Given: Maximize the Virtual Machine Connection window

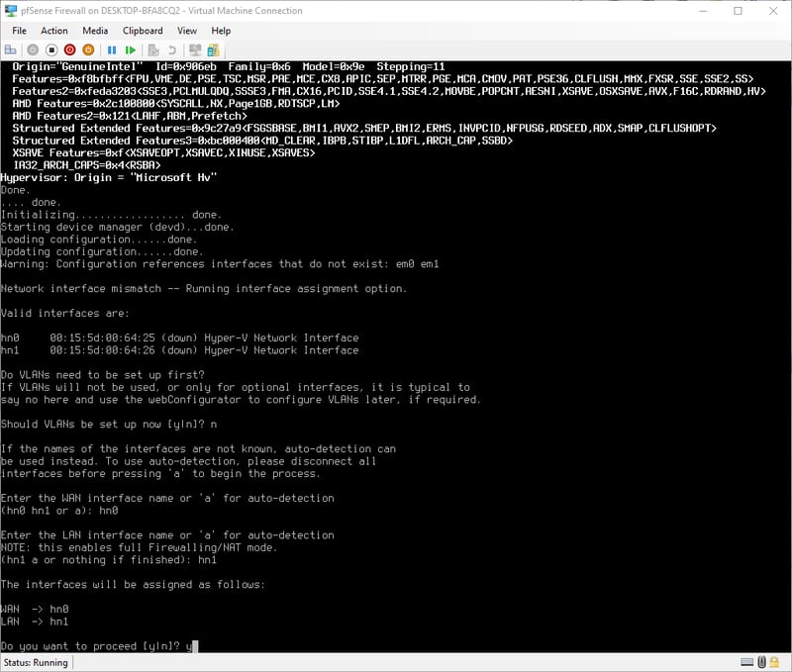Looking at the screenshot, I should tap(738, 10).
